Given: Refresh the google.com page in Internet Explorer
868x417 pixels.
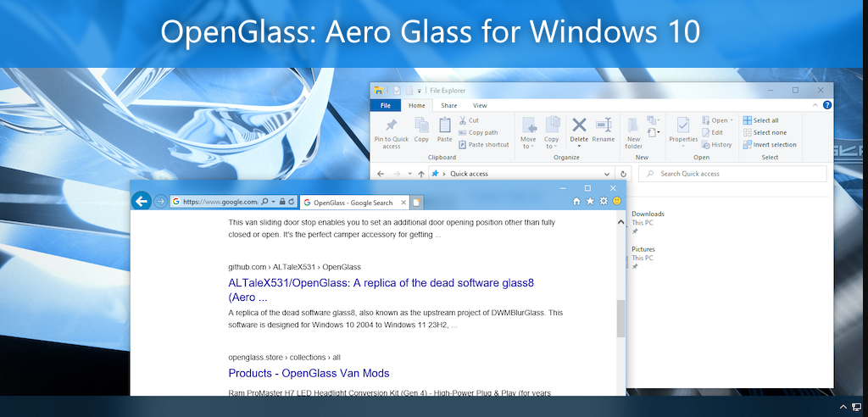Looking at the screenshot, I should [292, 202].
